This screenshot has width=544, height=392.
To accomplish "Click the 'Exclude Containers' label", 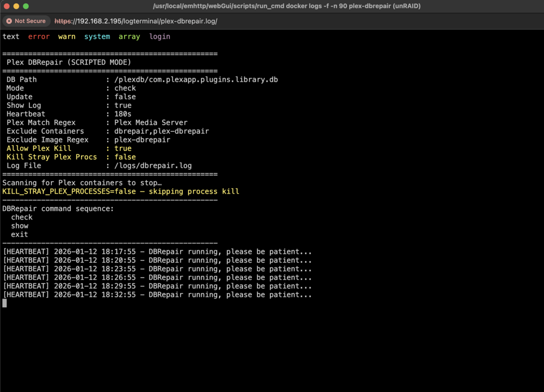I will 45,132.
